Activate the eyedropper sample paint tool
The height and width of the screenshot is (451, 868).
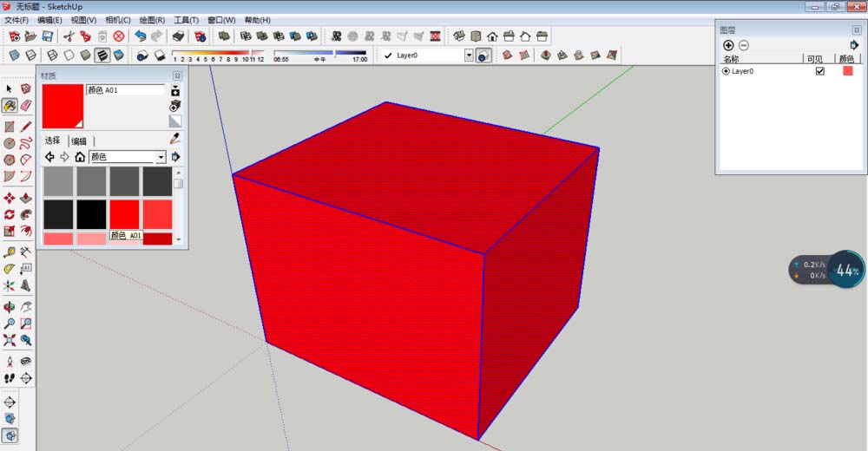(174, 139)
